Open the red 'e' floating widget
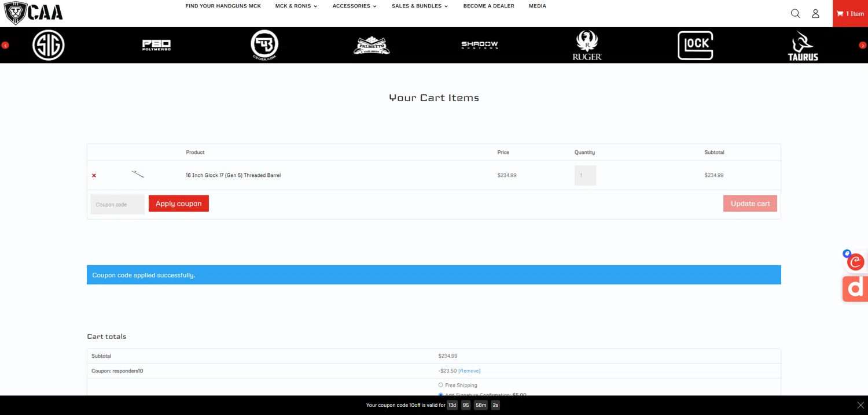Image resolution: width=868 pixels, height=415 pixels. pos(855,261)
